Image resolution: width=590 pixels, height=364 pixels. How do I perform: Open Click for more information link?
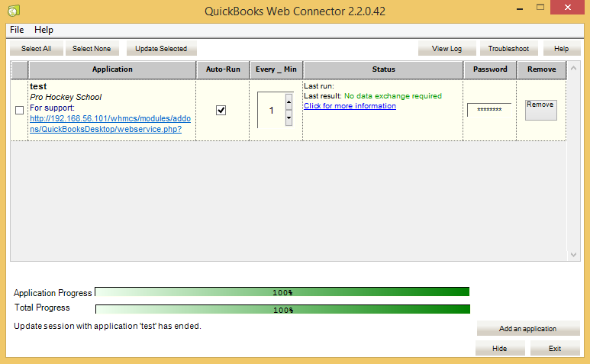coord(350,106)
